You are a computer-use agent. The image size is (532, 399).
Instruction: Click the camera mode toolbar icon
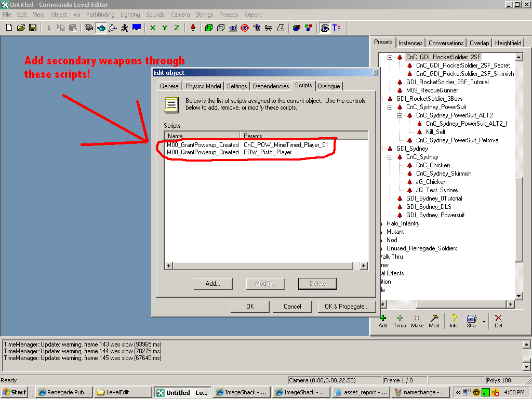pos(89,28)
